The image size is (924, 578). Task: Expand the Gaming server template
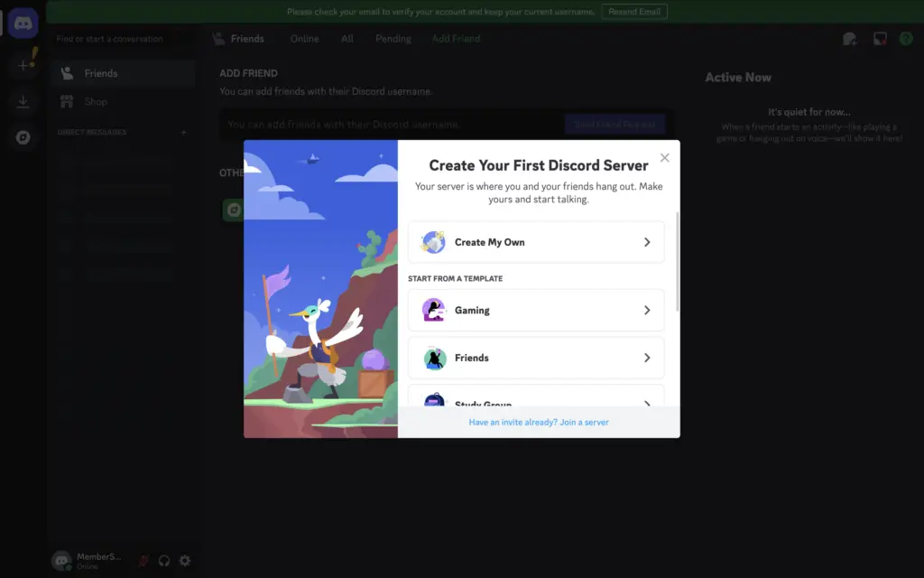coord(536,310)
